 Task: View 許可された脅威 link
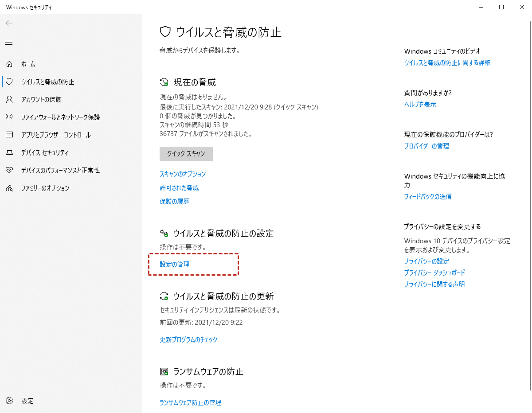179,188
